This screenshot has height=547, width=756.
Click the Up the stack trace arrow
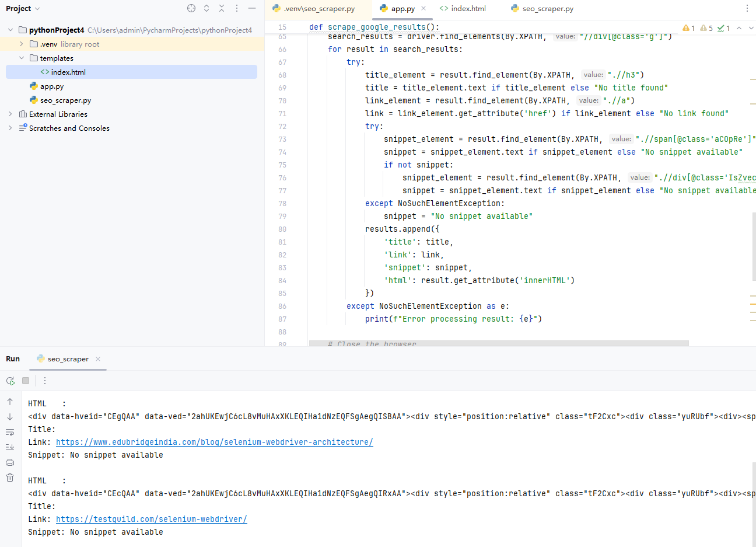(10, 402)
